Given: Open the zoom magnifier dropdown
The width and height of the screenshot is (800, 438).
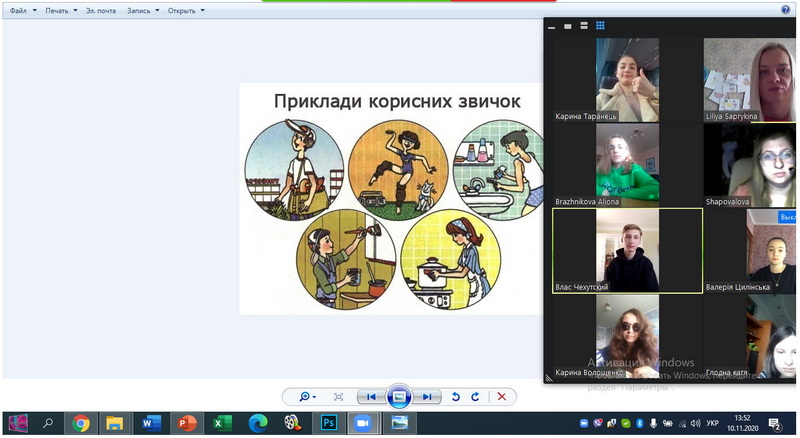Looking at the screenshot, I should click(308, 397).
